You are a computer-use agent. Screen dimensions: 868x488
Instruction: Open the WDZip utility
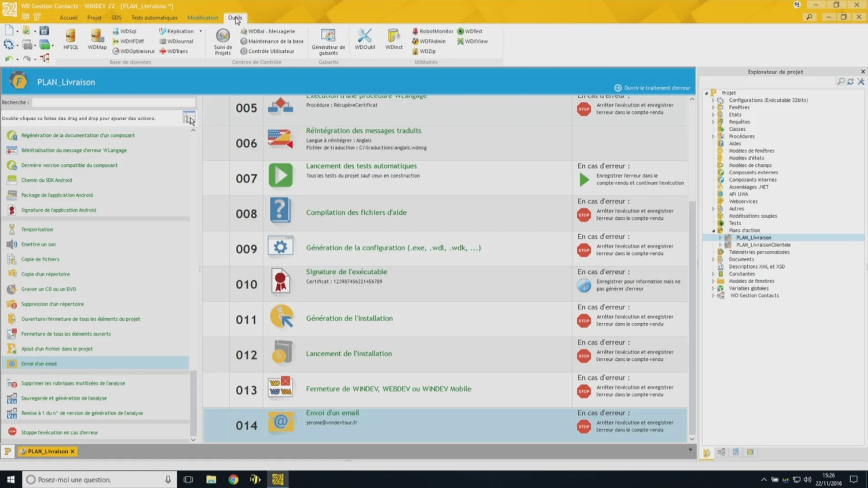click(x=424, y=51)
